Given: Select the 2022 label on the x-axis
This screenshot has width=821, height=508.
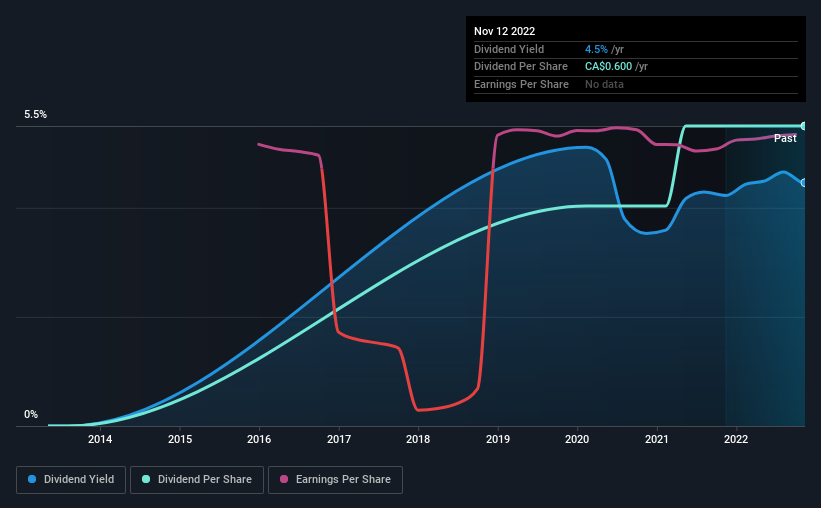Looking at the screenshot, I should click(x=736, y=439).
